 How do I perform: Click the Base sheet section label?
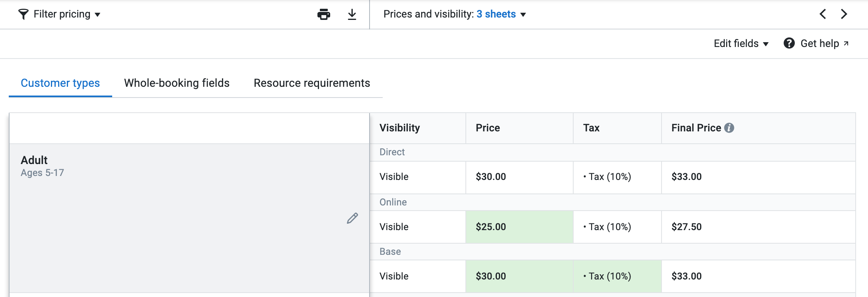pos(390,252)
